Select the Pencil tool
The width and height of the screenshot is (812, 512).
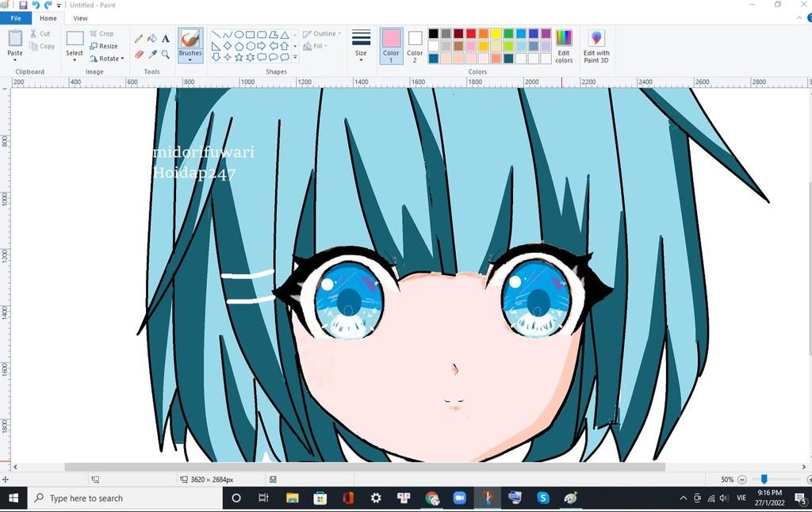[139, 39]
